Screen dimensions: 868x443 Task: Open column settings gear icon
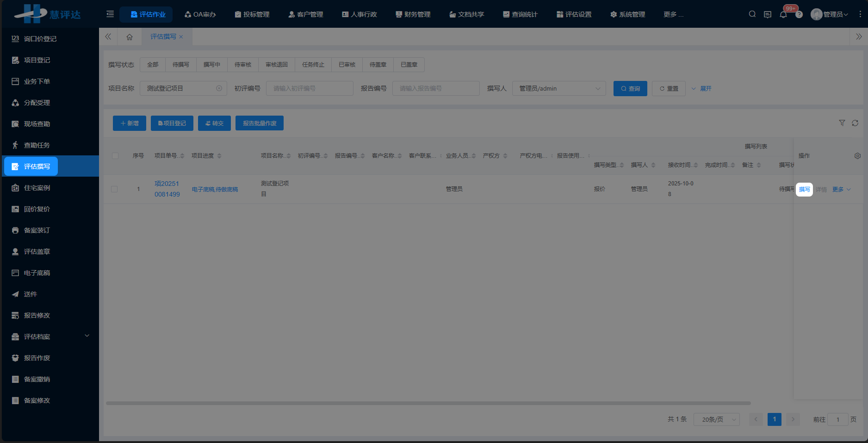[857, 156]
